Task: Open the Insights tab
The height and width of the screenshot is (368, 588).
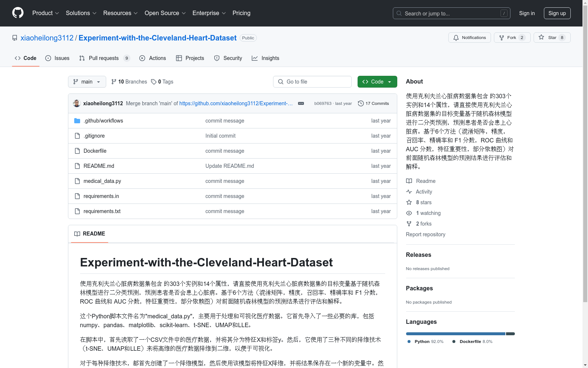Action: tap(266, 58)
